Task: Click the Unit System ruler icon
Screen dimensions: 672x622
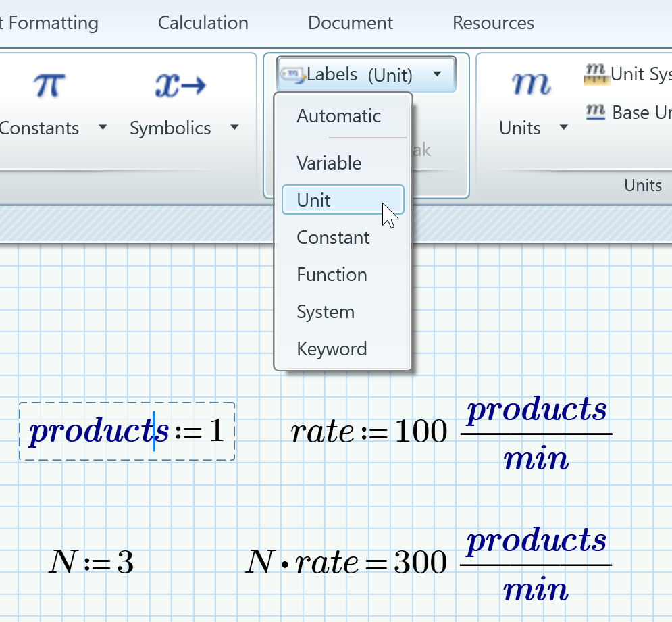Action: (x=592, y=74)
